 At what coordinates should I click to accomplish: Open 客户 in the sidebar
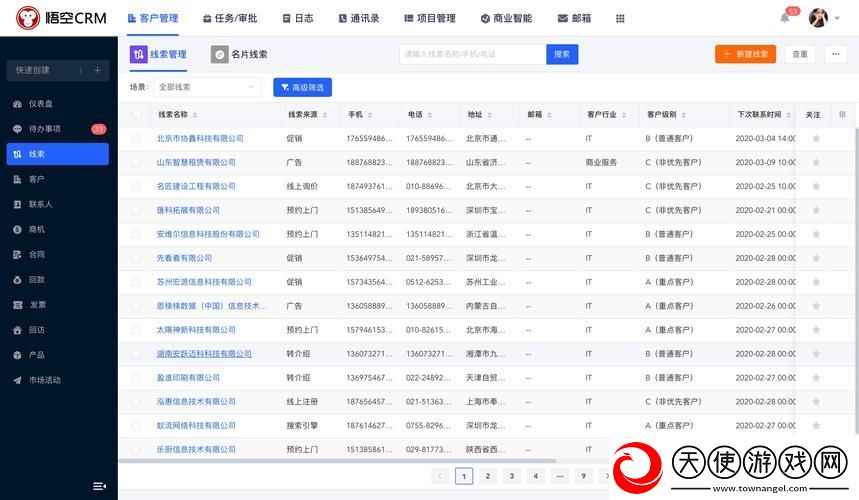(59, 179)
